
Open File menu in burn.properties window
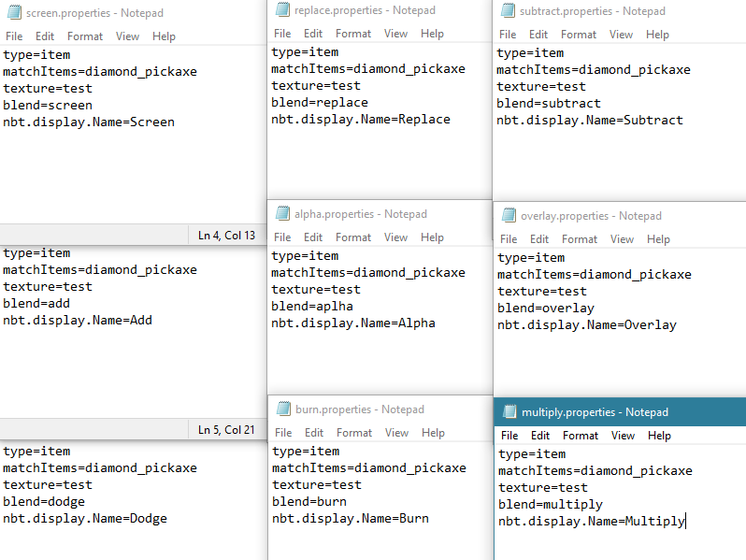coord(283,433)
